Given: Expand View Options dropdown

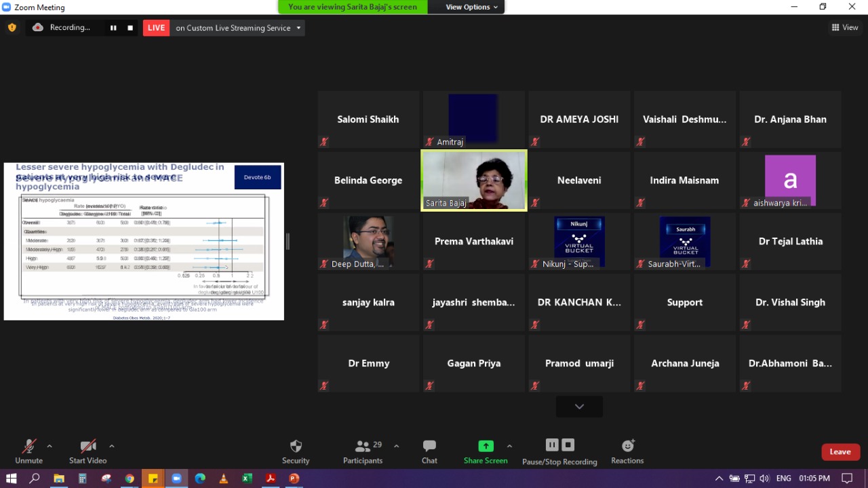Looking at the screenshot, I should tap(472, 7).
